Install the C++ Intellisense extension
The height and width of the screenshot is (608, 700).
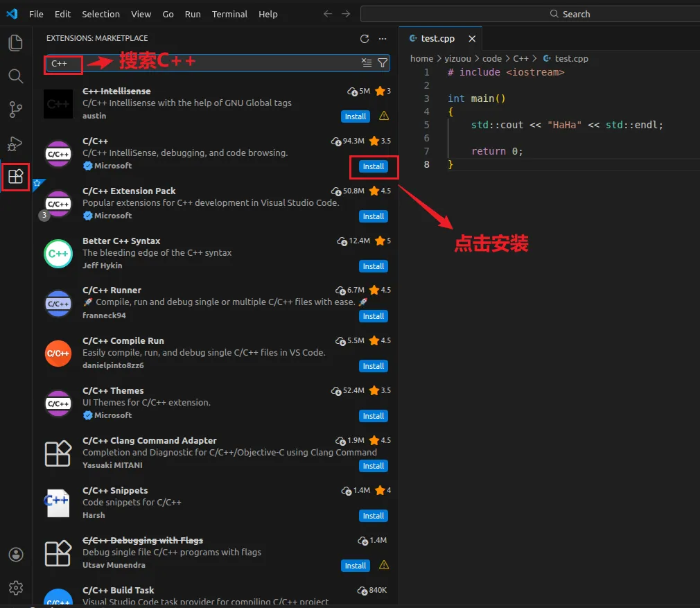pyautogui.click(x=356, y=116)
